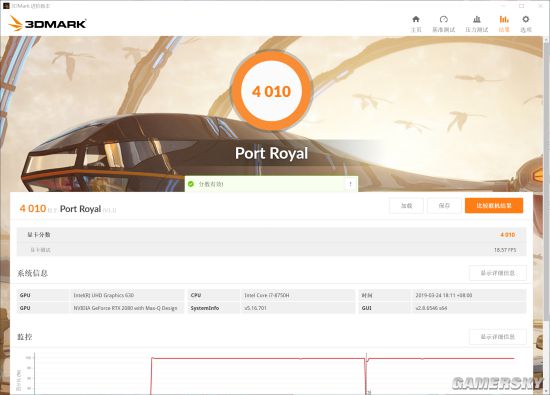The image size is (550, 395).
Task: Click the 2019-03-24 18:11 timestamp value
Action: 444,295
